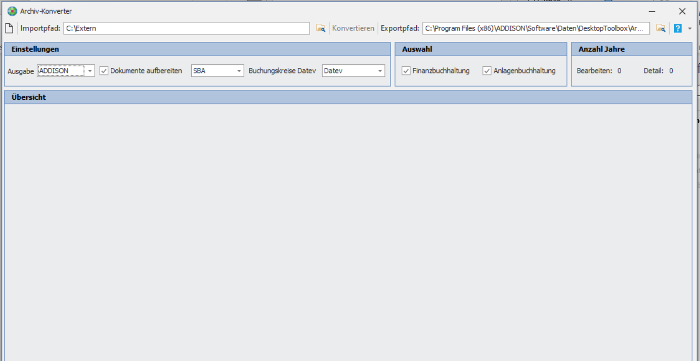Click inside the Importpfad input field
This screenshot has height=361, width=700.
[x=186, y=28]
